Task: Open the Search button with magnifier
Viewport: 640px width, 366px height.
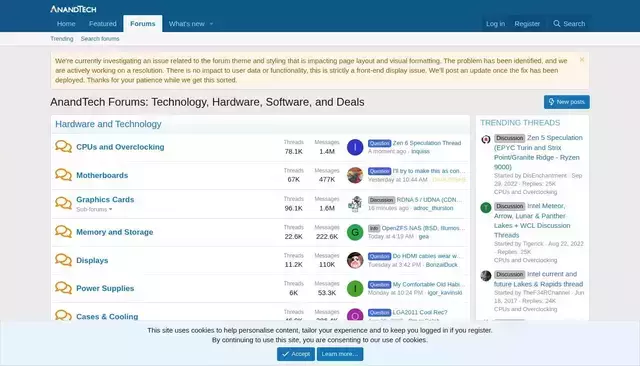Action: 569,24
